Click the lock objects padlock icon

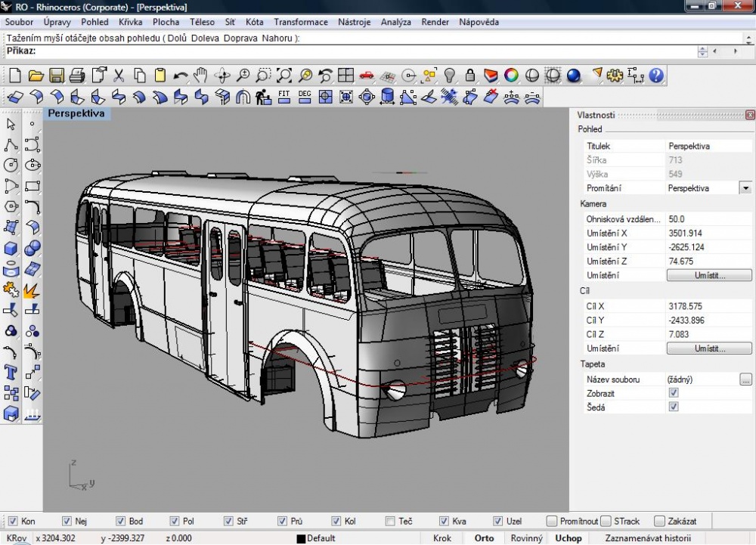[470, 76]
